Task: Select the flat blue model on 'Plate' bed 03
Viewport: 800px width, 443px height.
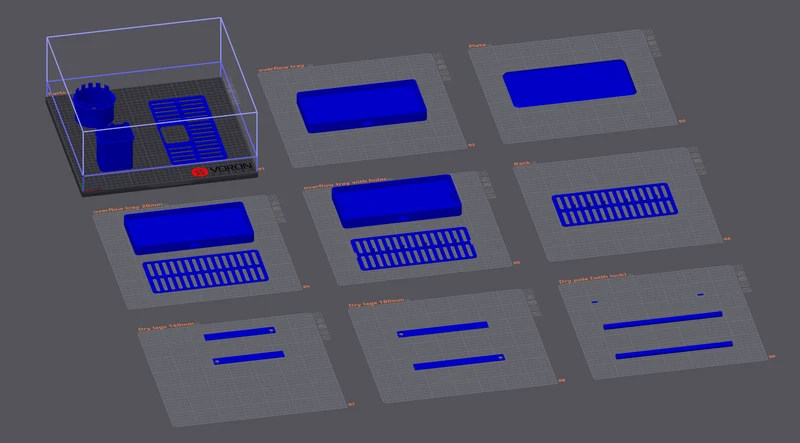Action: click(569, 83)
